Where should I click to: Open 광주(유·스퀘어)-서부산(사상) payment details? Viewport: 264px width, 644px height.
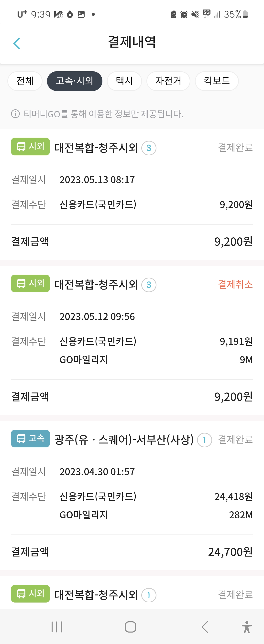pos(124,440)
